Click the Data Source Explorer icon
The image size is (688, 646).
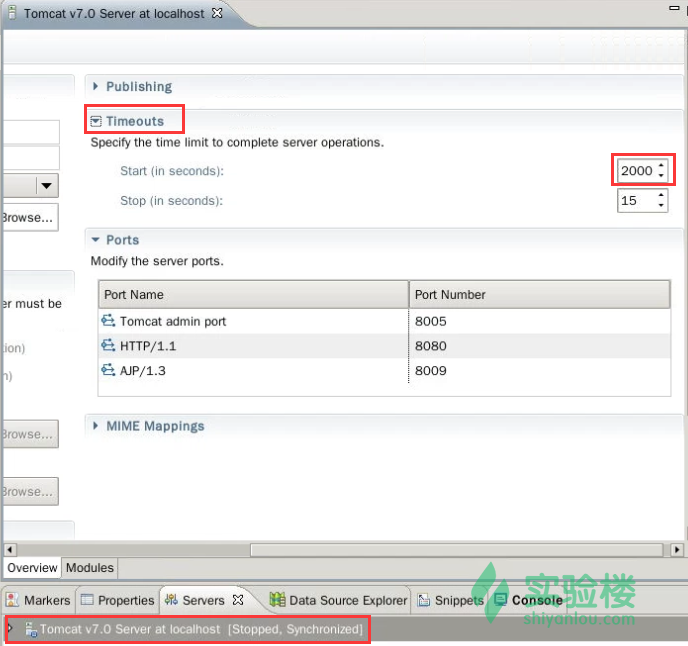[x=277, y=599]
